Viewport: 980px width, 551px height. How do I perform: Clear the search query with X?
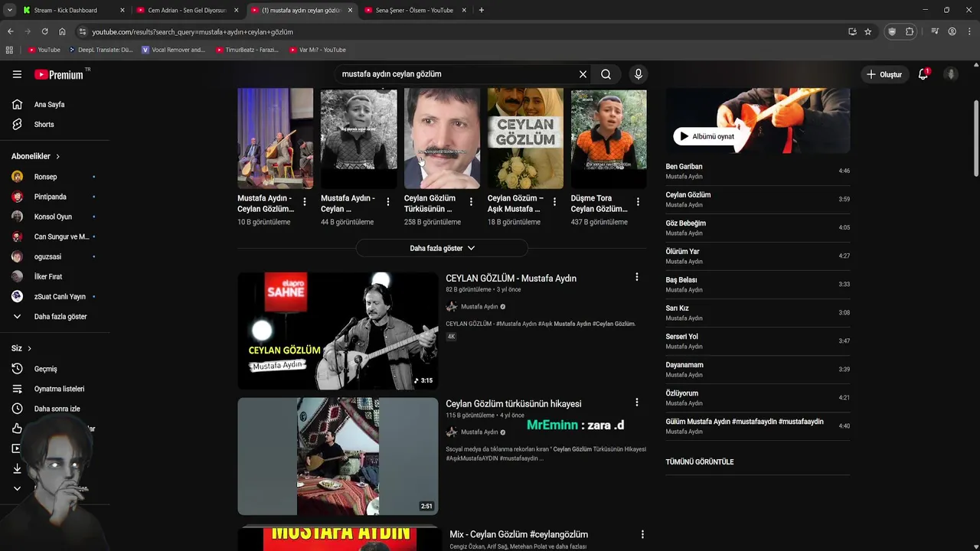[583, 74]
